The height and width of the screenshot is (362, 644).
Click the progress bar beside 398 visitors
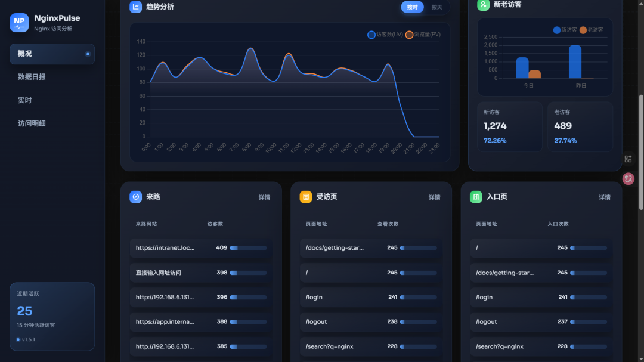(x=249, y=273)
